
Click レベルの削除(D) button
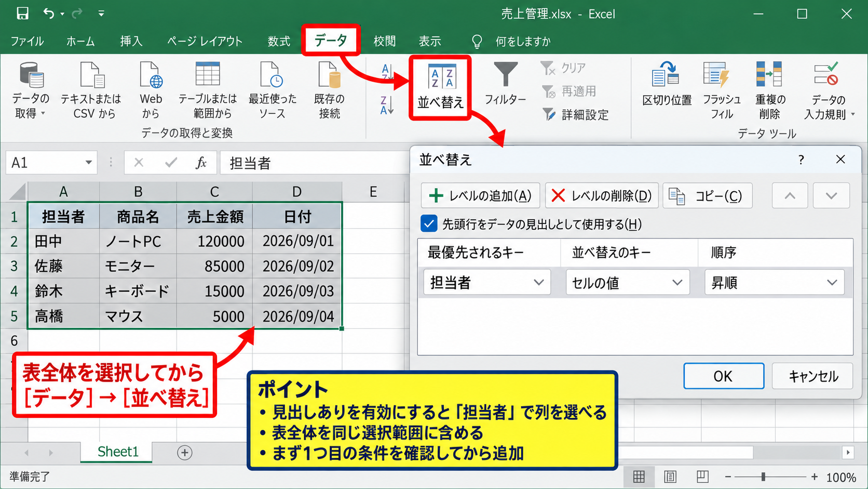(602, 195)
